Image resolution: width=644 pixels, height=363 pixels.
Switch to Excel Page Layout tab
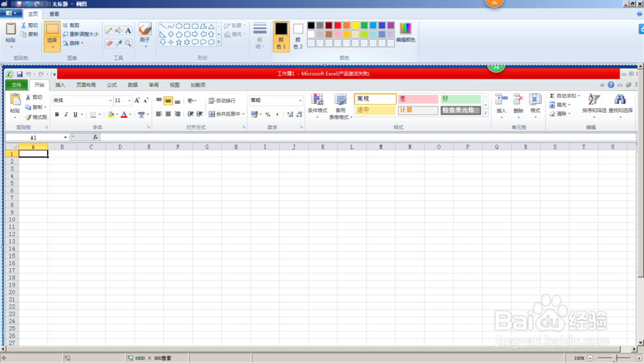(x=86, y=85)
